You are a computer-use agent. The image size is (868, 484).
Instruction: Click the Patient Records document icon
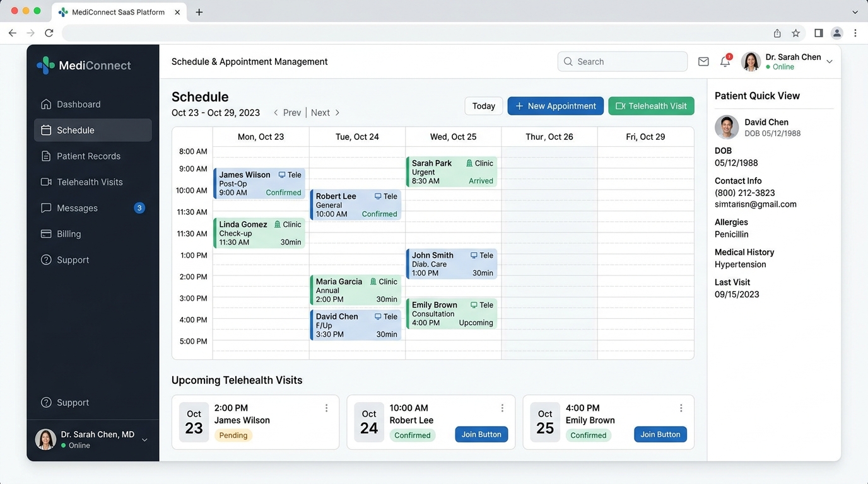click(x=46, y=156)
